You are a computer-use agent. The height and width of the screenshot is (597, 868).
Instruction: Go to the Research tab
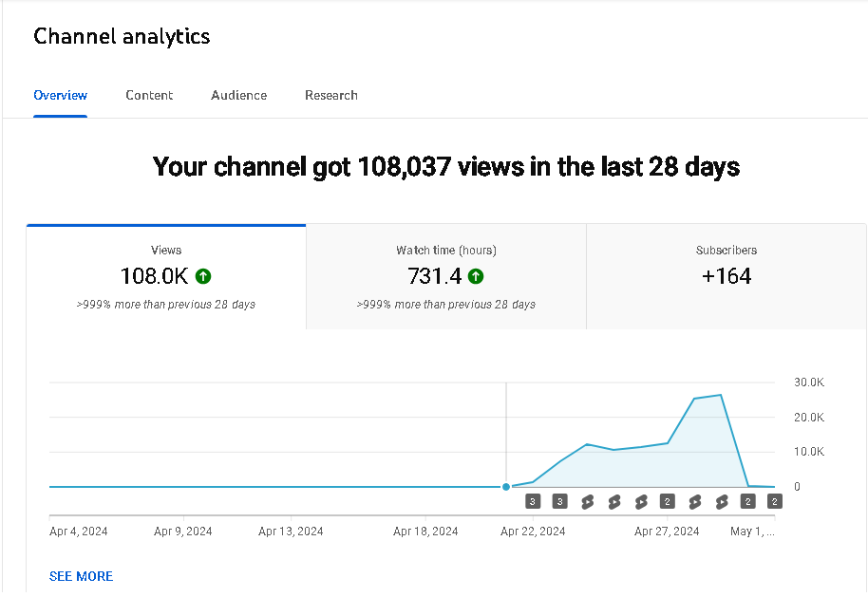[x=330, y=95]
